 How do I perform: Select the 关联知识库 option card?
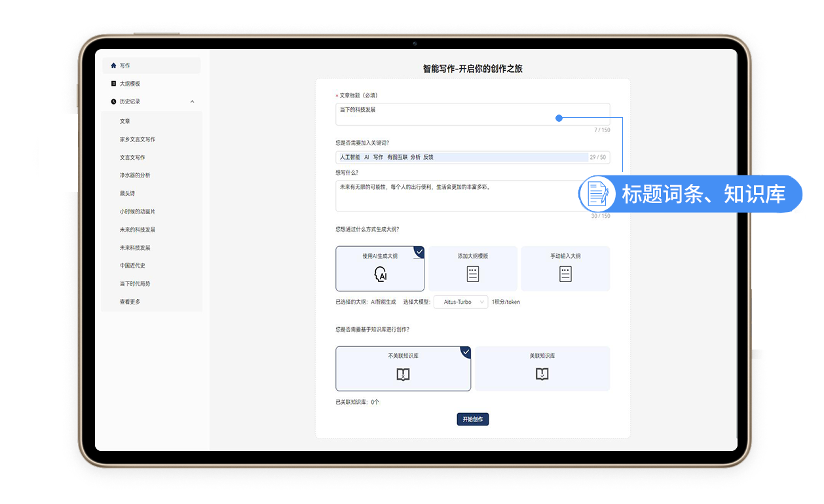(x=542, y=368)
